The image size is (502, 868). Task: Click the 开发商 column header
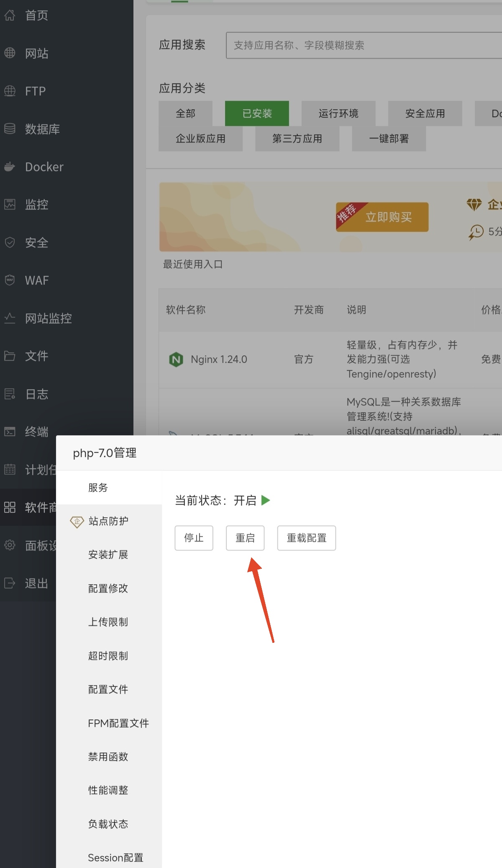click(309, 310)
